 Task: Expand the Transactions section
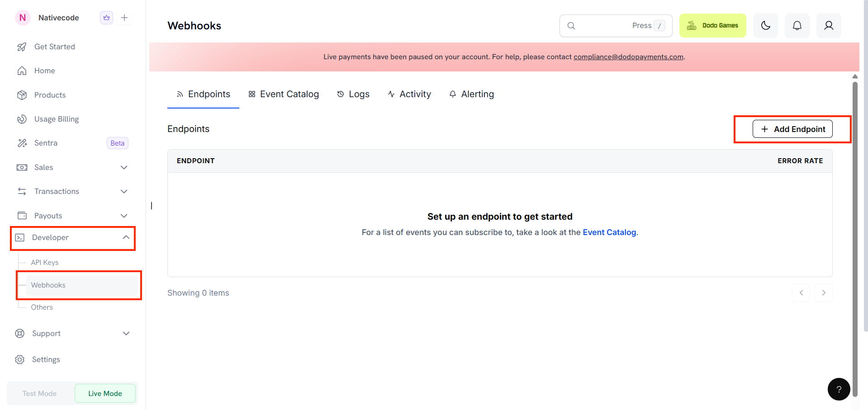pos(56,191)
